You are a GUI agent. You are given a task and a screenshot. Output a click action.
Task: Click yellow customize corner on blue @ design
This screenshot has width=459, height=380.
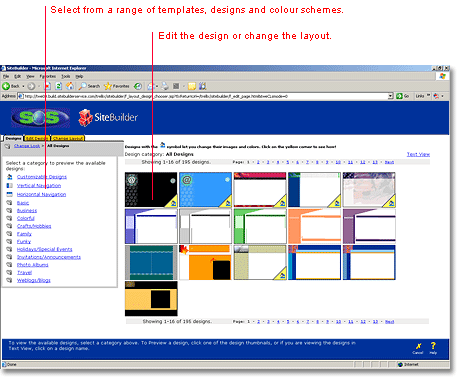click(x=226, y=201)
